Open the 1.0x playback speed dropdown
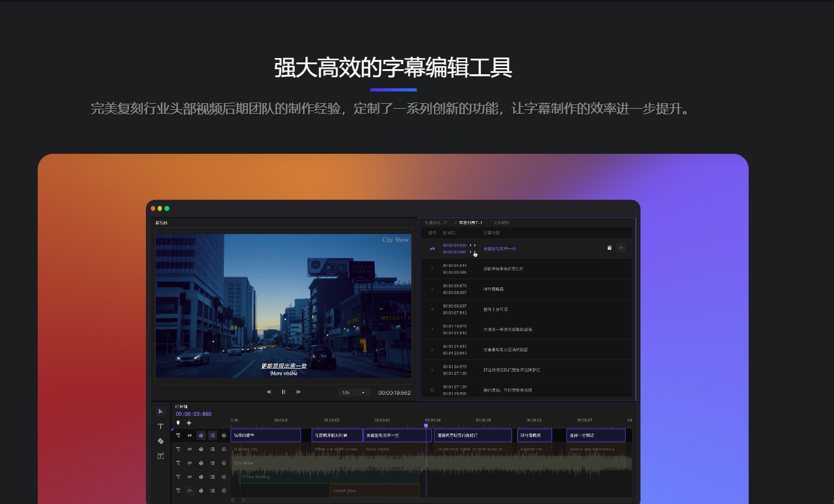834x504 pixels. 353,392
